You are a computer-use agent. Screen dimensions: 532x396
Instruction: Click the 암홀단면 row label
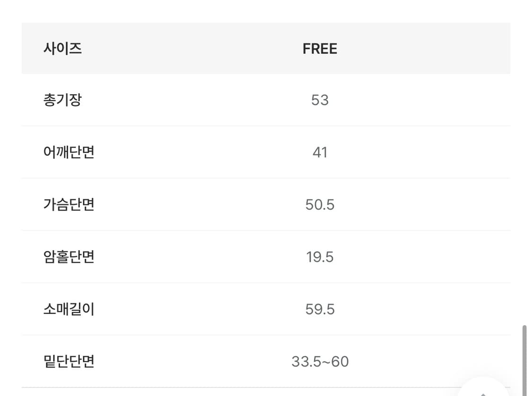click(x=69, y=257)
